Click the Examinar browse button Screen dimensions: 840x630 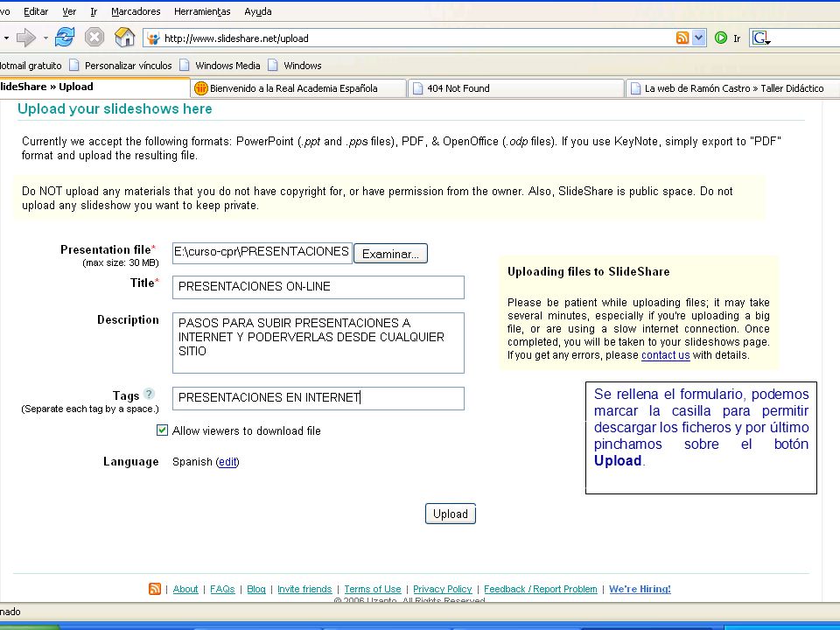390,254
